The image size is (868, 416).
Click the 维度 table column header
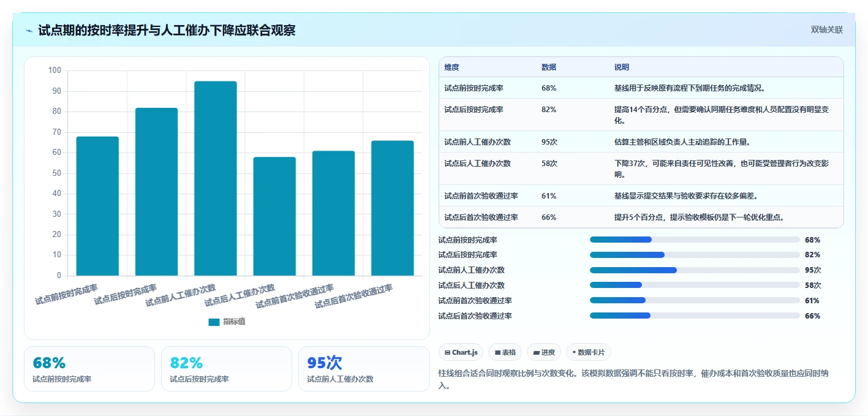(x=452, y=67)
